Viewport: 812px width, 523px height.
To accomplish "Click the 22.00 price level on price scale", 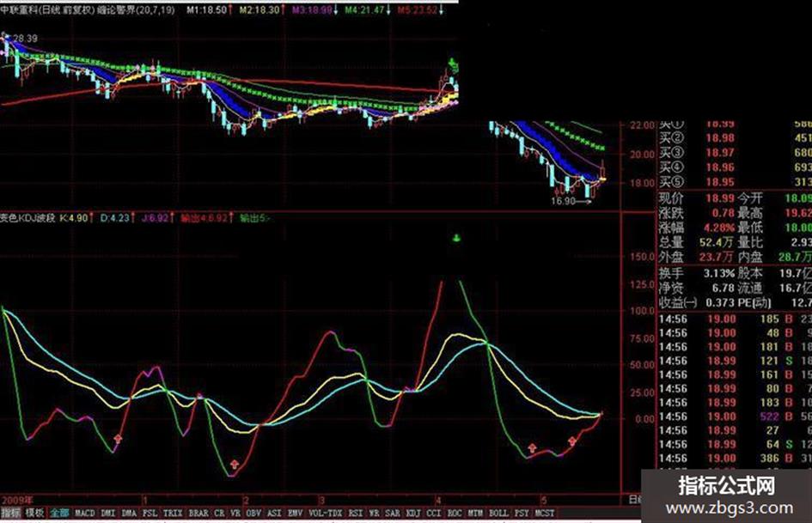I will click(x=642, y=125).
